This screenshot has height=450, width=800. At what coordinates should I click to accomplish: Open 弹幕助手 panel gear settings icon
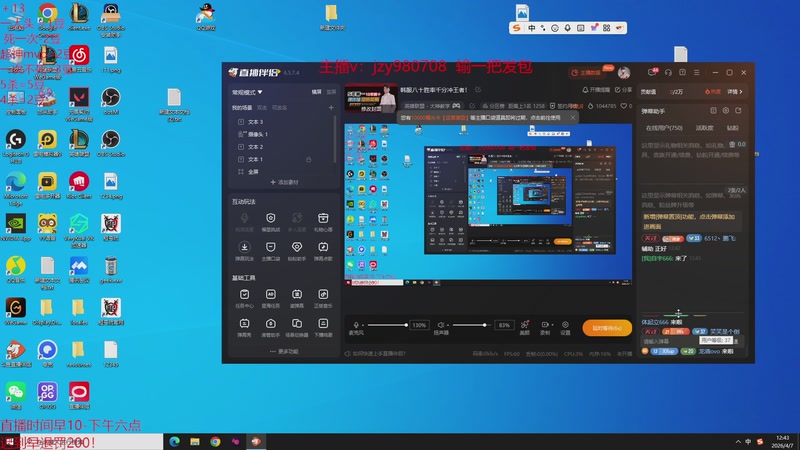(726, 111)
